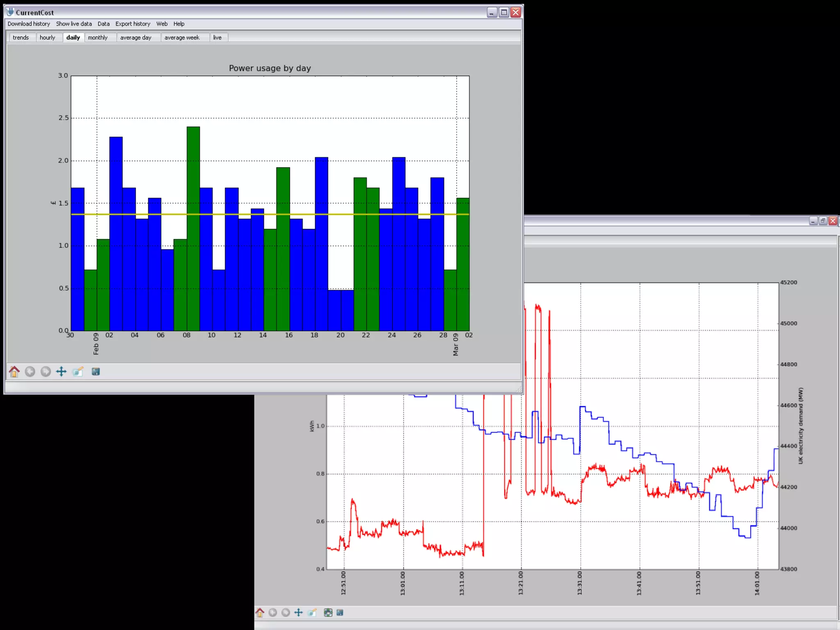The image size is (840, 630).
Task: Click the Forward view arrow in CurrentCost toolbar
Action: pos(46,372)
